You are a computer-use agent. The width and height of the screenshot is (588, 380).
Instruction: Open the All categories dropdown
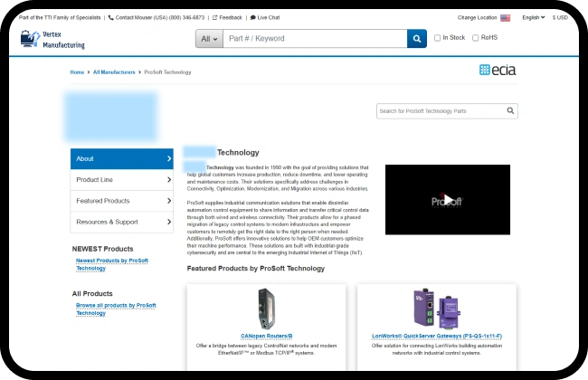pos(208,38)
